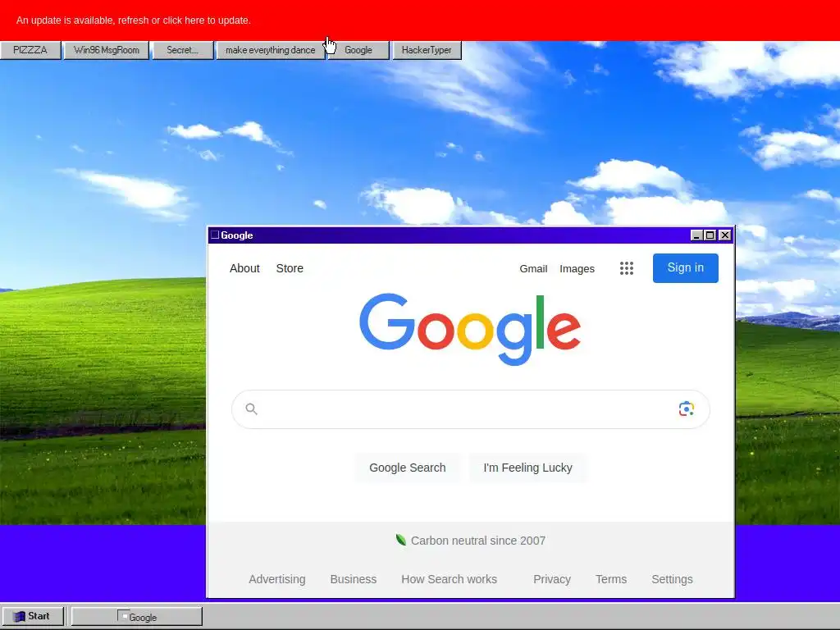Click the green leaf icon in footer
The height and width of the screenshot is (630, 840).
click(400, 540)
